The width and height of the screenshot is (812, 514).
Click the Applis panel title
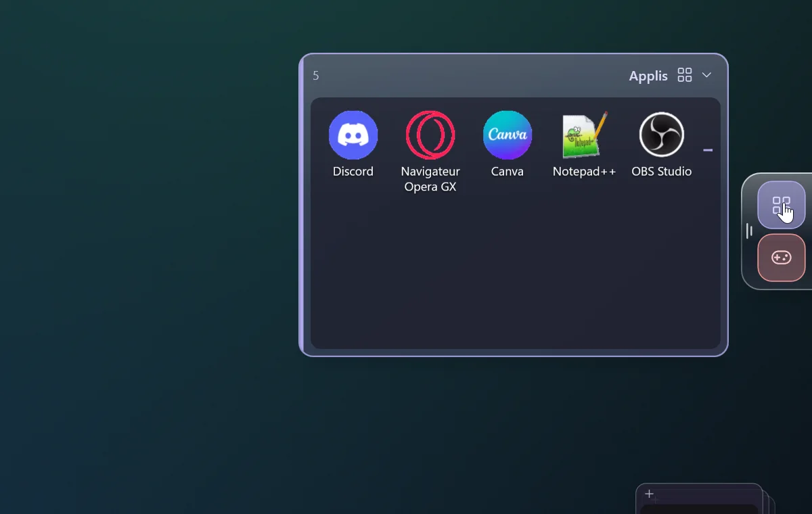pos(648,76)
